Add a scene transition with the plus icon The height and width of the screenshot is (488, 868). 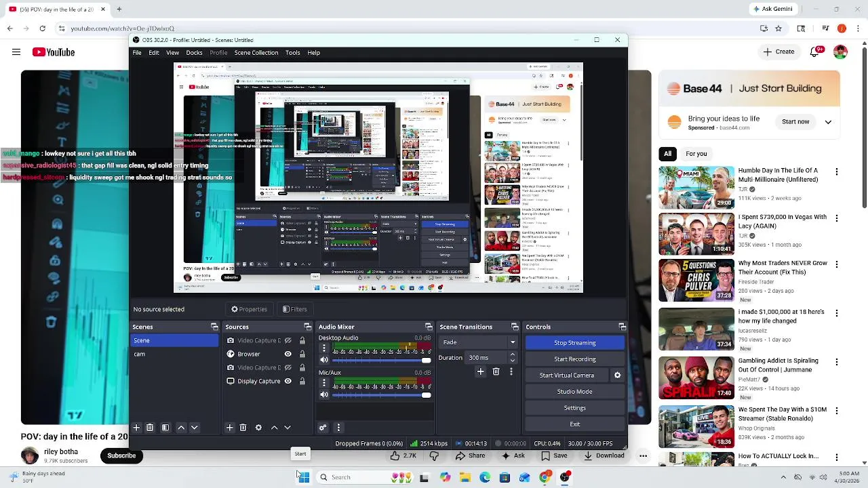(x=480, y=371)
